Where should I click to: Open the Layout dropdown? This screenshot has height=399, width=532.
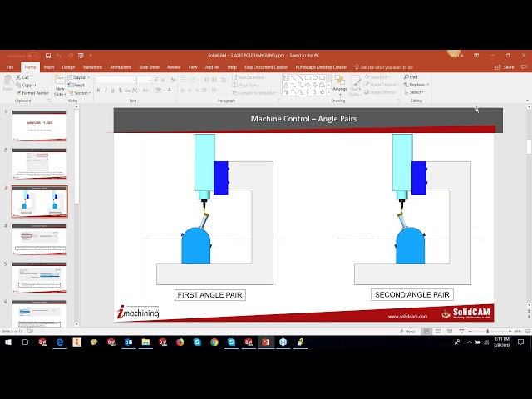tap(79, 77)
